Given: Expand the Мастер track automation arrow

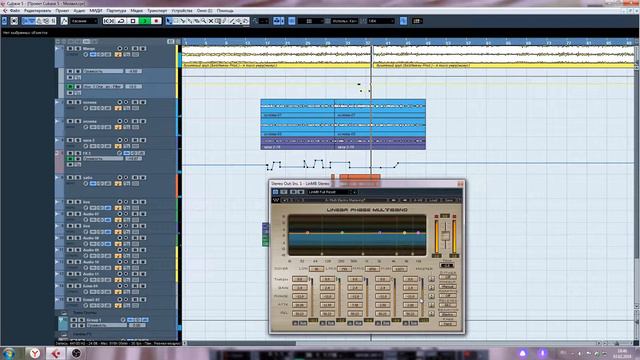Looking at the screenshot, I should (57, 49).
